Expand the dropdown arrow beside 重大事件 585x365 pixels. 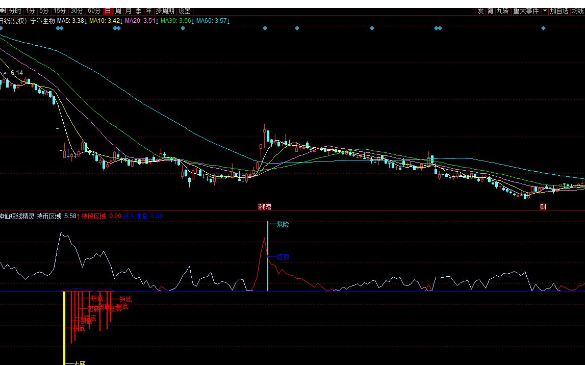coord(545,11)
